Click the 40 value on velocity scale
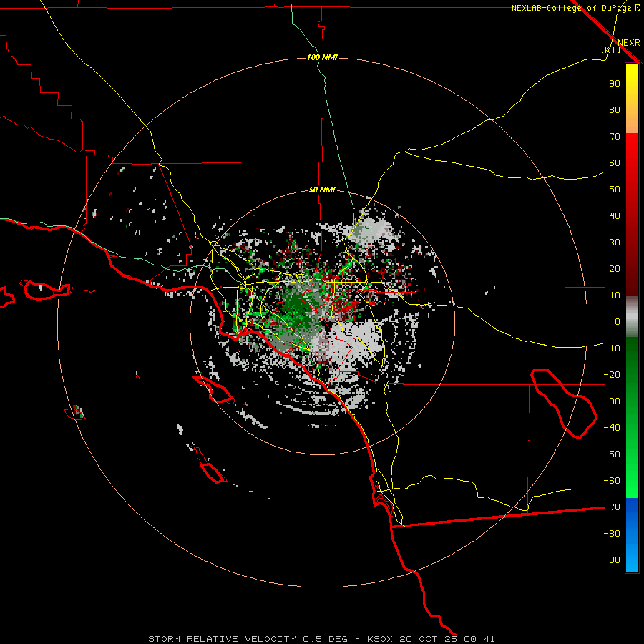The image size is (644, 644). 615,216
